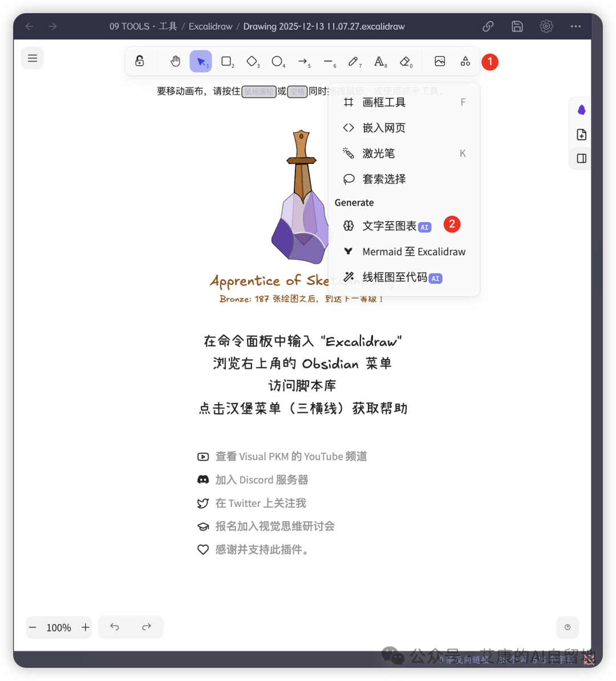The image size is (616, 681).
Task: Choose 画框工具 from the tools menu
Action: coord(404,103)
